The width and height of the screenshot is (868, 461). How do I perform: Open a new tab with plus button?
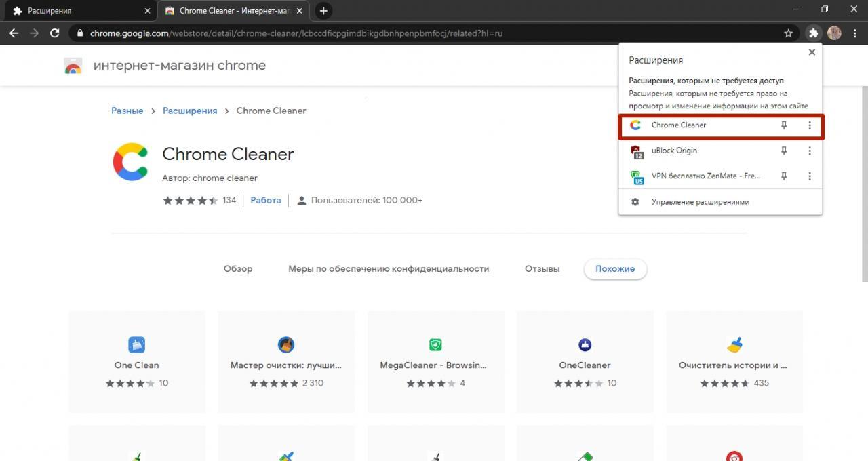[323, 11]
